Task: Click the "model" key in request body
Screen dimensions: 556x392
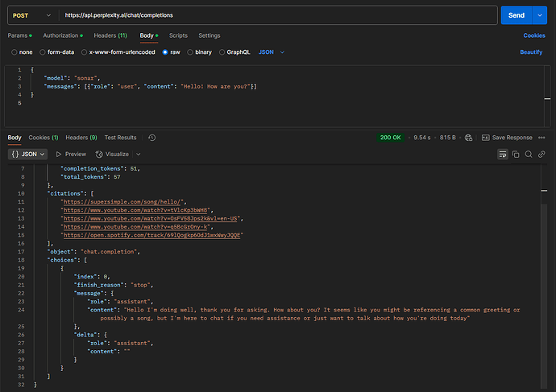Action: click(x=56, y=78)
